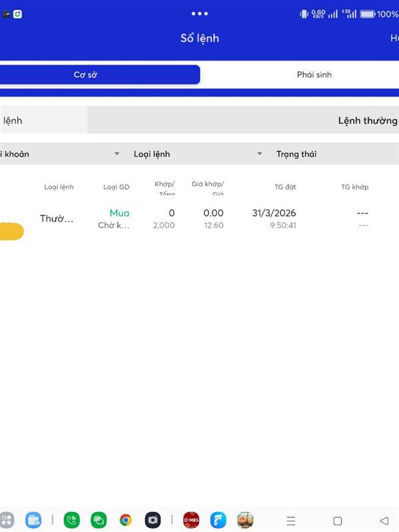
Task: Launch the green Messages dock app
Action: click(x=98, y=520)
